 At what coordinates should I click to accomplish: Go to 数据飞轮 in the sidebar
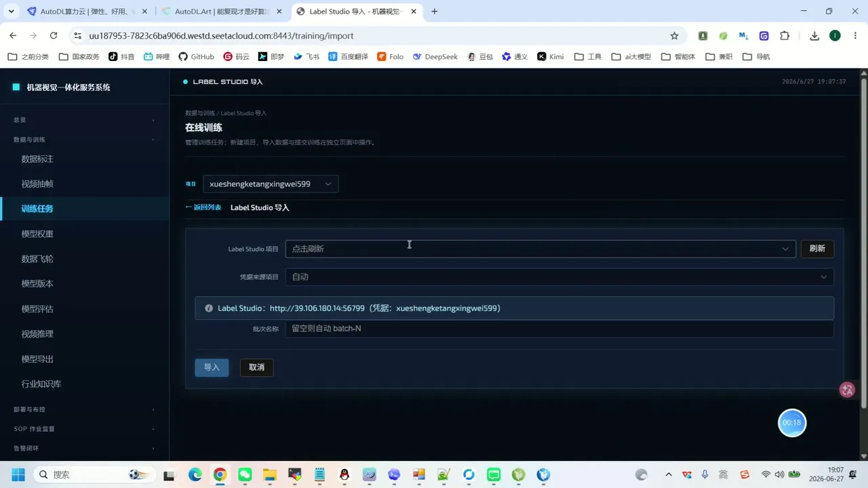tap(37, 259)
